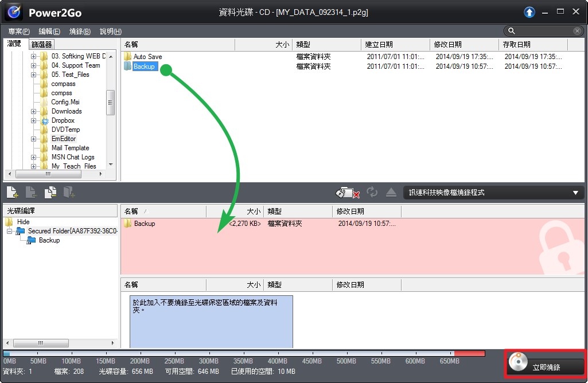Collapse the Secured Folder tree node
Viewport: 588px width, 383px height.
click(x=10, y=231)
